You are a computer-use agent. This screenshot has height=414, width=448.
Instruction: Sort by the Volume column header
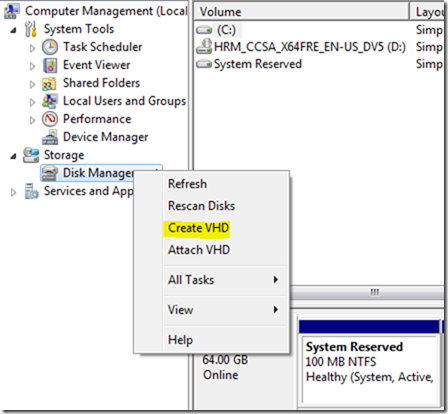point(301,12)
